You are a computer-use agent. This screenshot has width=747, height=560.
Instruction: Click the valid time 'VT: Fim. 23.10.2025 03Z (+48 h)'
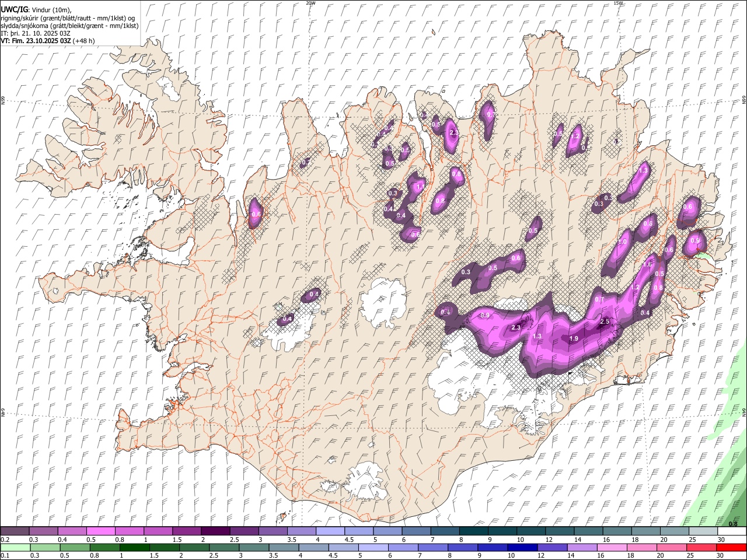48,41
